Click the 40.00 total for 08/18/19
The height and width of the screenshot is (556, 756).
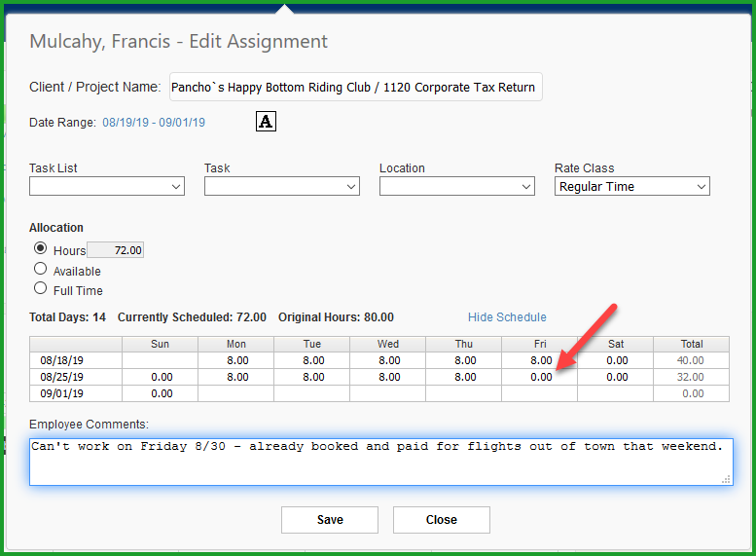692,360
